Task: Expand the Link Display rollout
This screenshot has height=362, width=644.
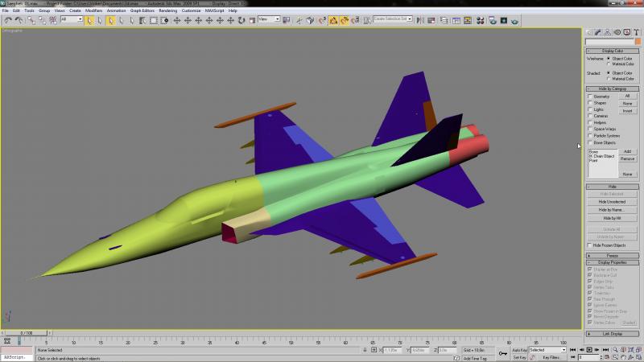Action: [x=613, y=334]
